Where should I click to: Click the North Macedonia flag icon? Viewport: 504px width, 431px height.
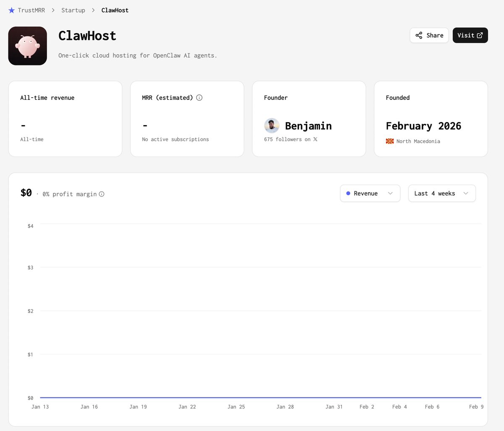(x=390, y=141)
